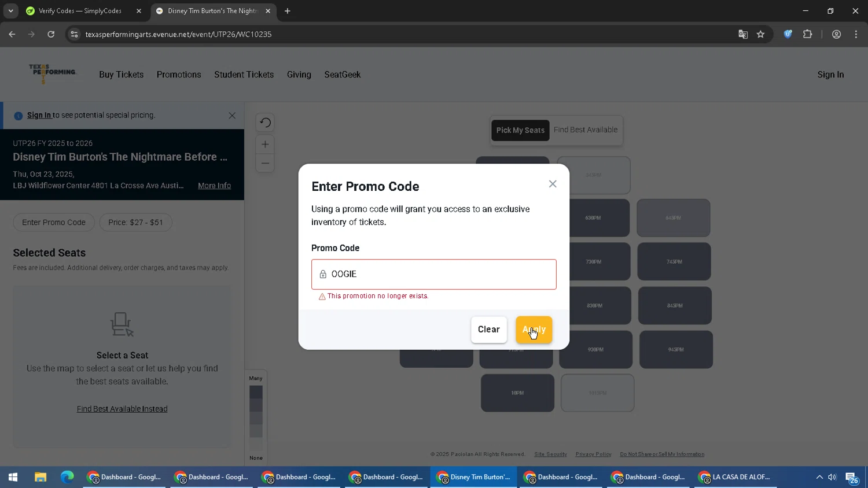Viewport: 868px width, 488px height.
Task: Select the 945PM time block
Action: 676,349
